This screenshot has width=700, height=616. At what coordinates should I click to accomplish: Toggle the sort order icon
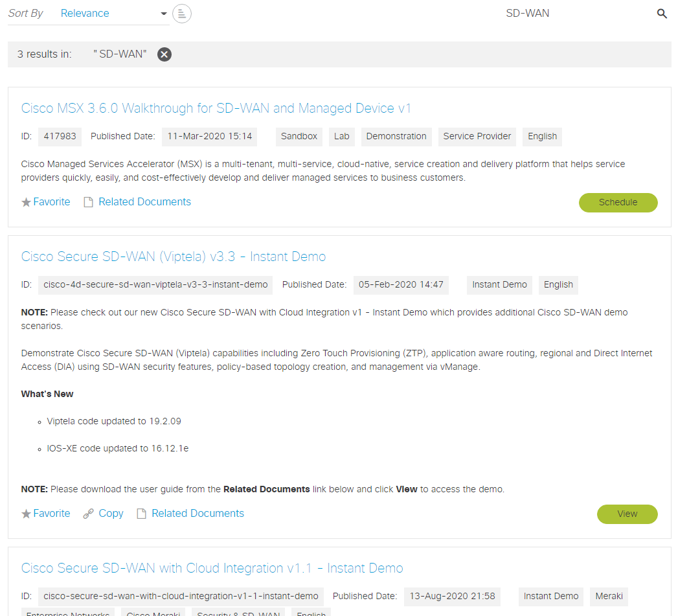click(x=182, y=14)
